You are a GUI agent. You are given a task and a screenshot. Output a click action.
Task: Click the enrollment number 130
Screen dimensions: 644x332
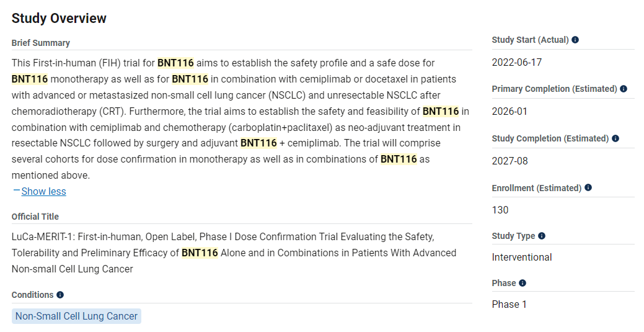point(500,210)
